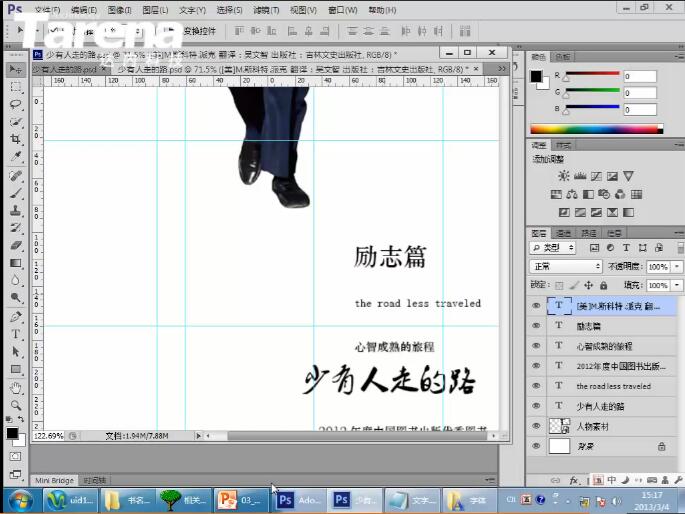Hide the 少有人走的路 layer
Screen dimensions: 685x514
[x=536, y=406]
